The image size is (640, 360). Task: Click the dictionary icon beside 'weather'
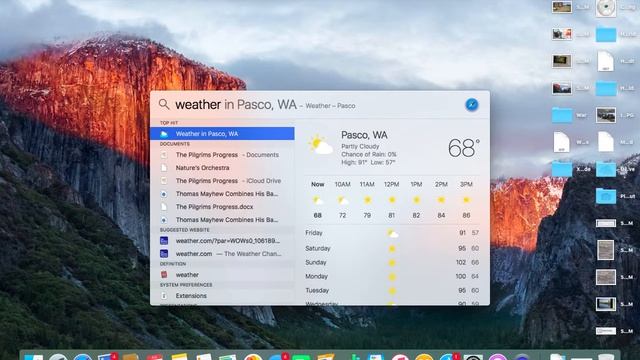click(164, 275)
